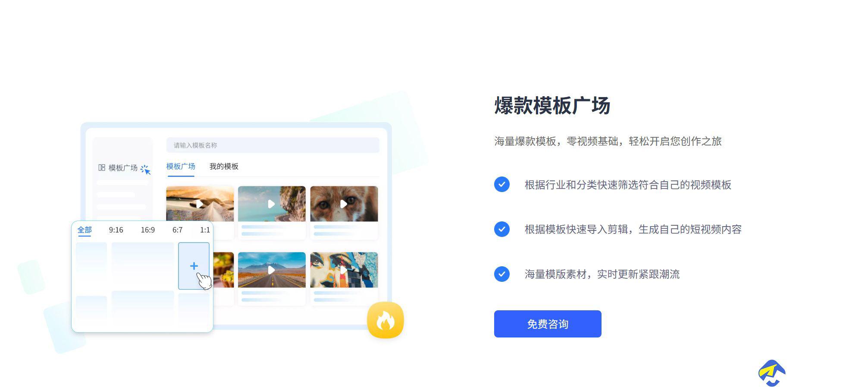
Task: Click check mark next to 根据模板快速导入剪辑
Action: click(x=502, y=229)
